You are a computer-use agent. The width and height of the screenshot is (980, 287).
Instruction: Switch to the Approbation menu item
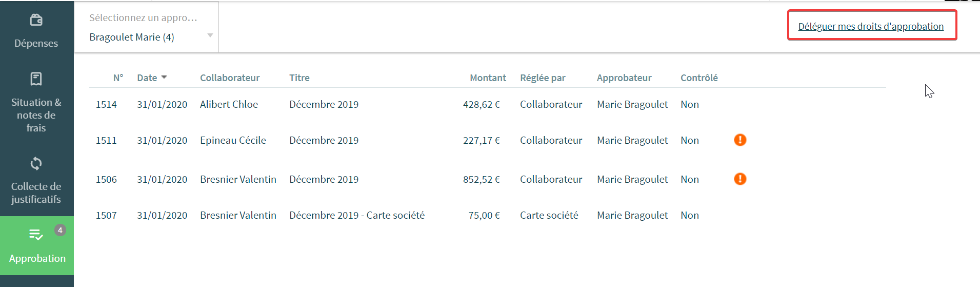coord(37,245)
